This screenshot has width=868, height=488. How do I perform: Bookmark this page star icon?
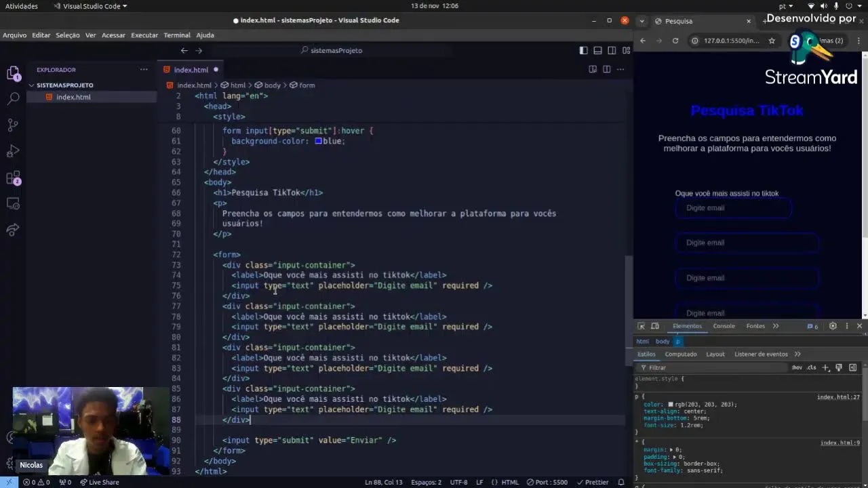tap(772, 41)
